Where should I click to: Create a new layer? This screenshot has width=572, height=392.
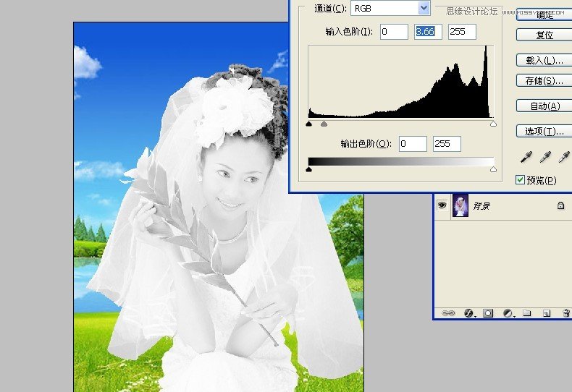tap(546, 313)
